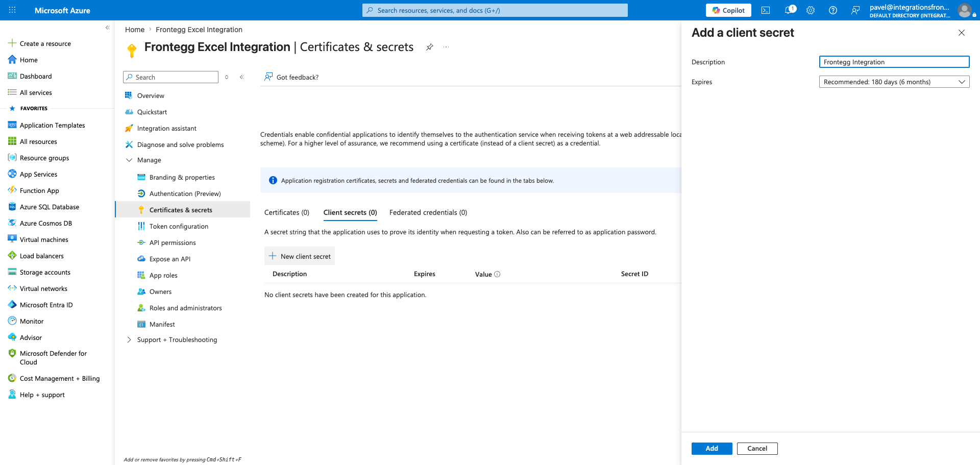Open Quickstart in resource menu
The width and height of the screenshot is (980, 465).
(152, 112)
